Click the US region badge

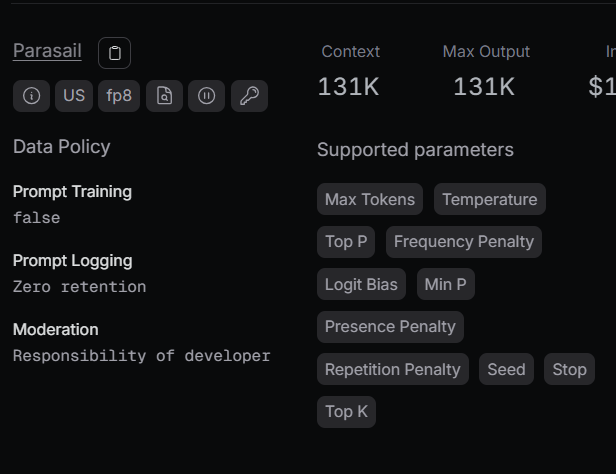click(x=74, y=96)
